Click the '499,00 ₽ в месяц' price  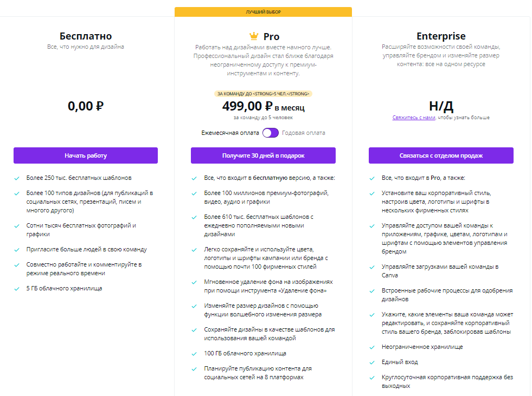(x=263, y=107)
